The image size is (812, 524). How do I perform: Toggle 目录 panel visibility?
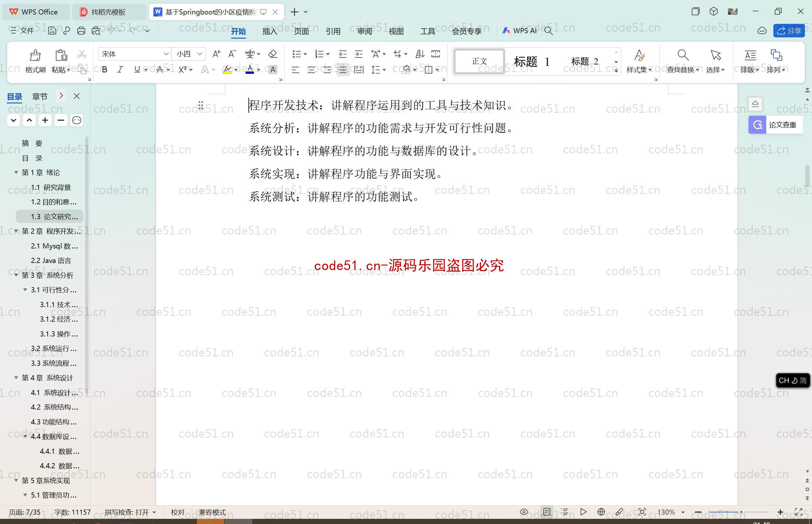[76, 95]
